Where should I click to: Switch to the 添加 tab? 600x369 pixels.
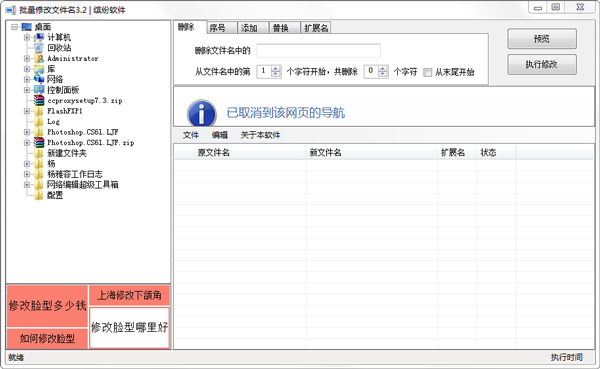(x=253, y=28)
